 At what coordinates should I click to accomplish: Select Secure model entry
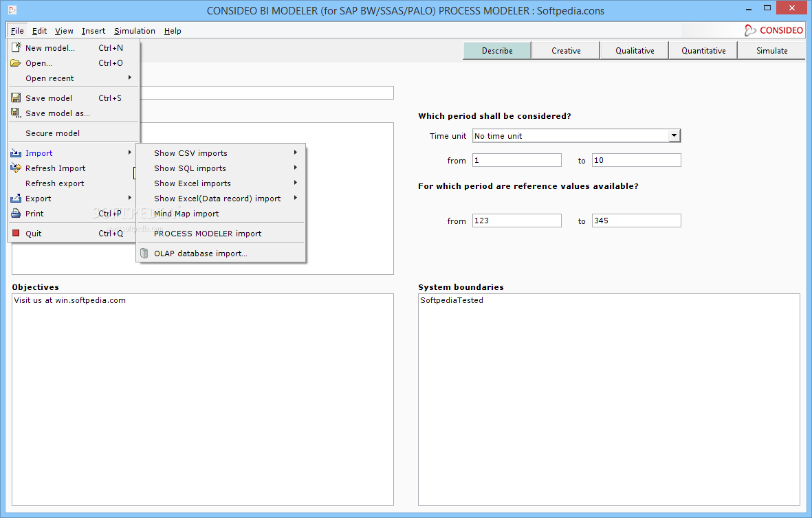click(x=74, y=133)
